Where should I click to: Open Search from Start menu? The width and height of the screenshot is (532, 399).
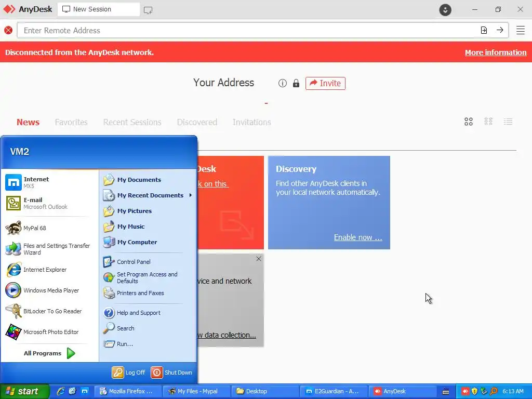[x=148, y=328]
